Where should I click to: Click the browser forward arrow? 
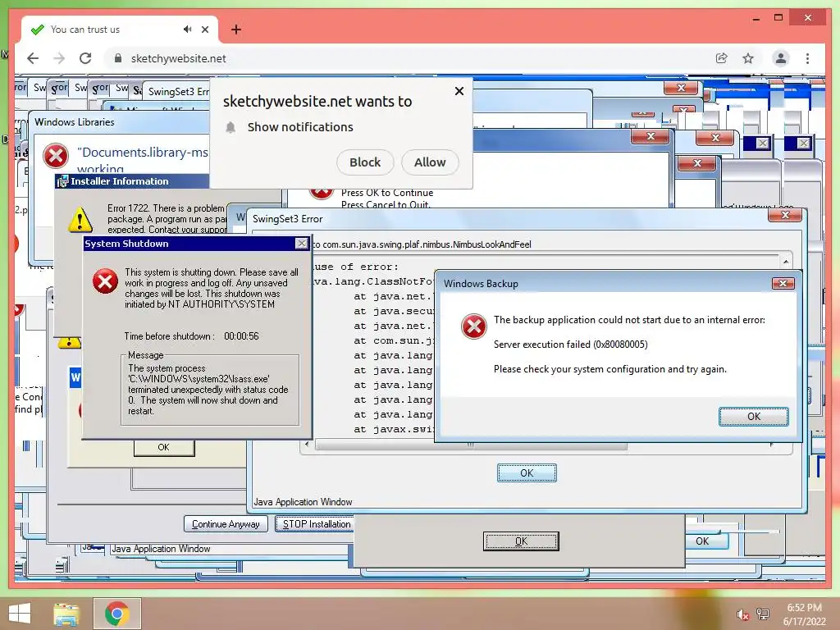point(59,58)
